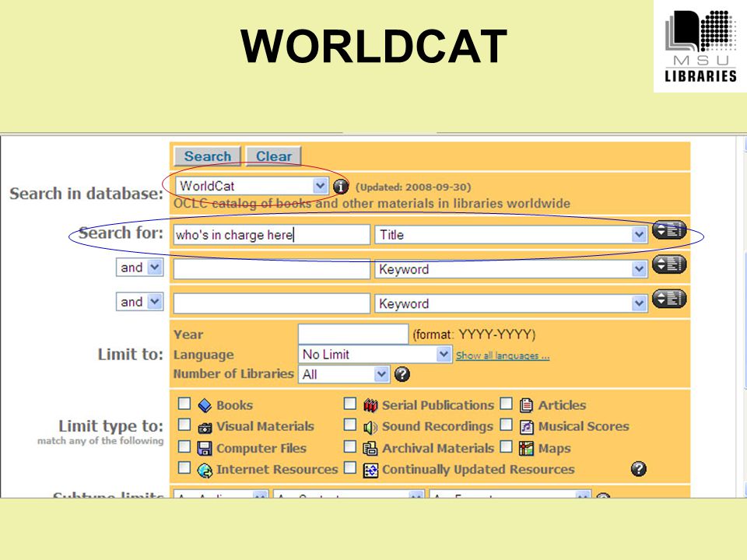Click the MSU Libraries logo
Screen dimensions: 747x560
(700, 46)
